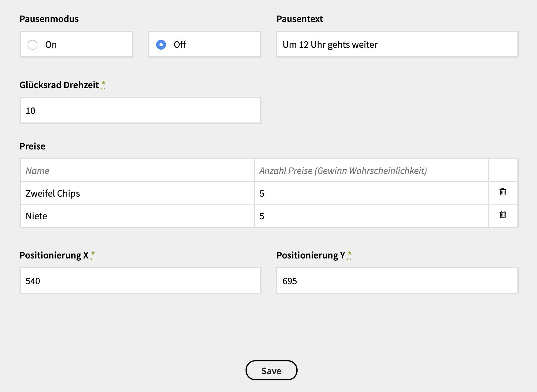Click trash icon for Niete row
Image resolution: width=537 pixels, height=392 pixels.
pyautogui.click(x=503, y=215)
